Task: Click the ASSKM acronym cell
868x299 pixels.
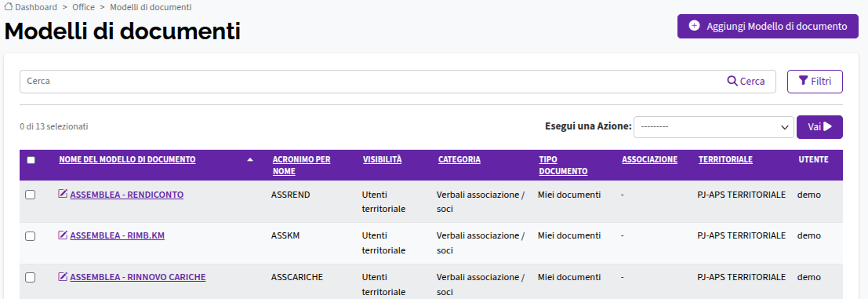Action: (x=285, y=235)
